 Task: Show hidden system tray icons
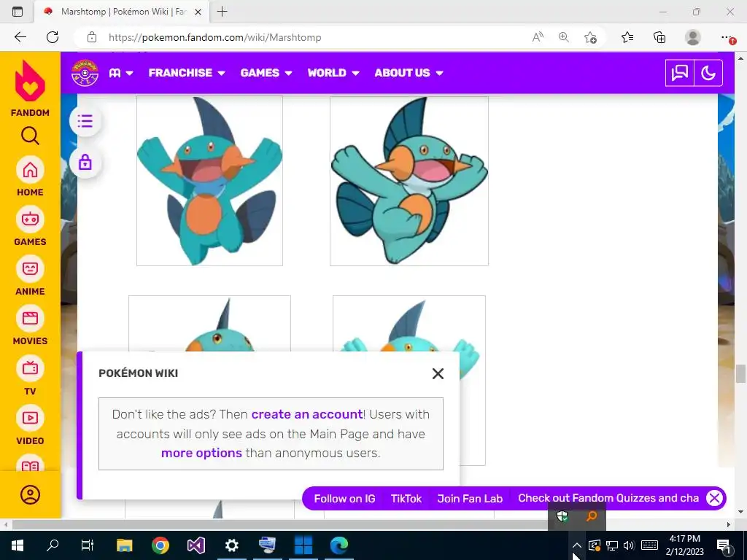576,545
